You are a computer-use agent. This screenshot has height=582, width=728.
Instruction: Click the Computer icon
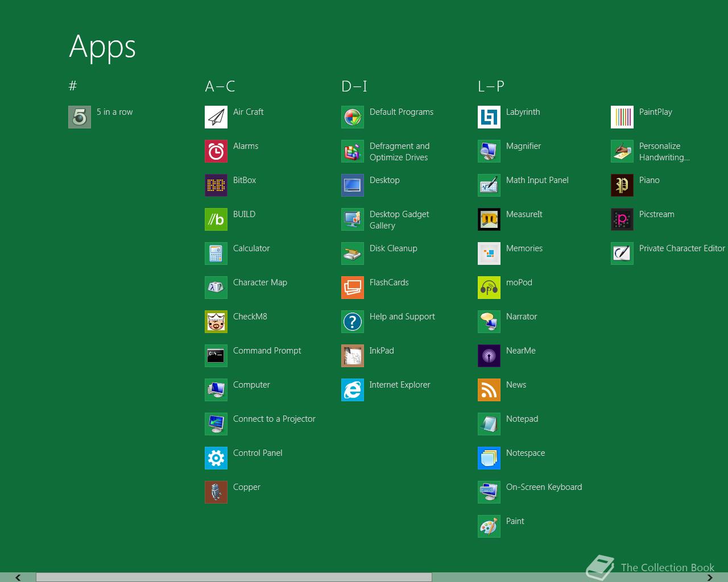216,390
